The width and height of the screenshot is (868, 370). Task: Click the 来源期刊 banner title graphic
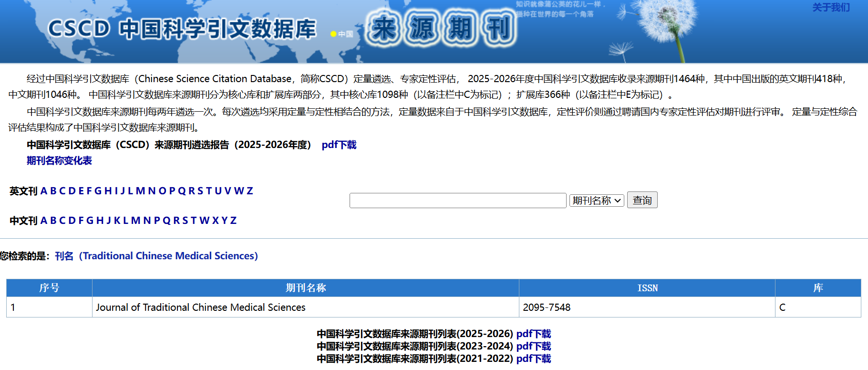coord(441,29)
